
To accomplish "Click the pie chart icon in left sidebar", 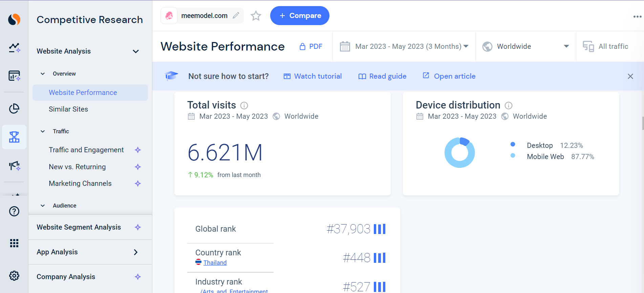I will pyautogui.click(x=14, y=109).
